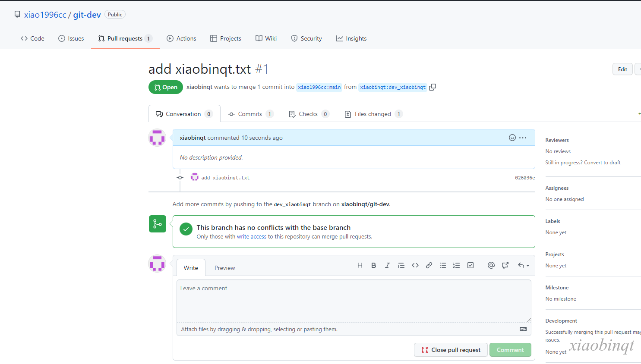Click the repository book icon
This screenshot has height=364, width=641.
point(17,14)
